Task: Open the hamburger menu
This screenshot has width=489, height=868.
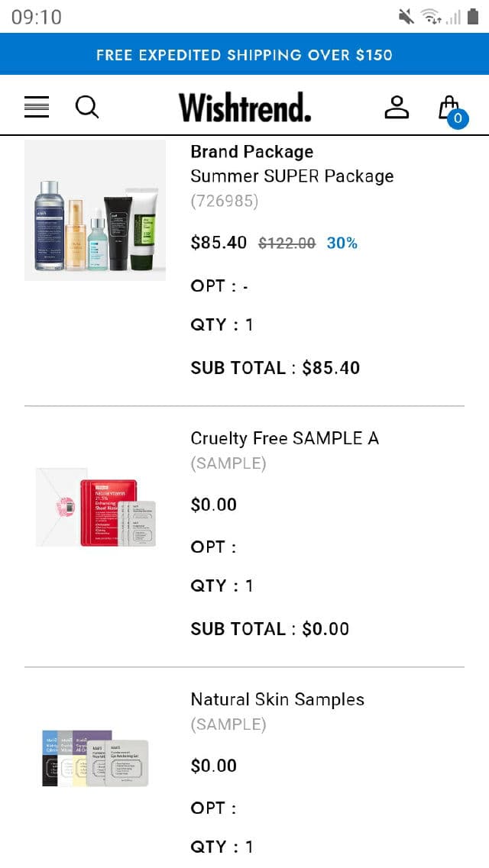Action: [x=37, y=107]
